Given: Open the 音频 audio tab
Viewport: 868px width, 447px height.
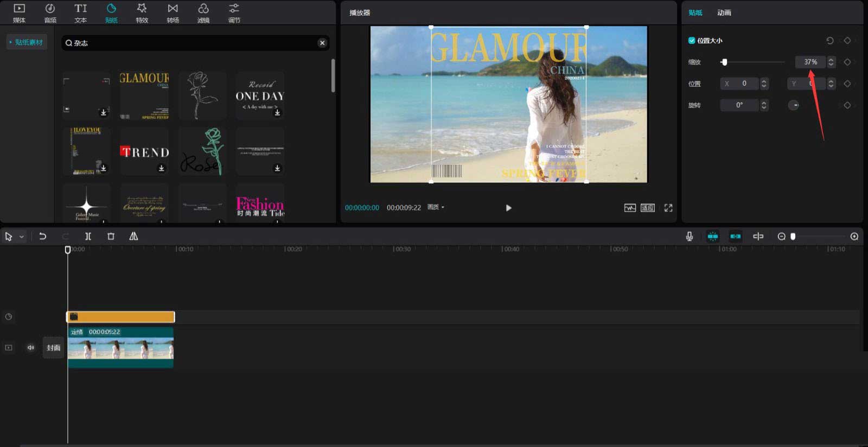Looking at the screenshot, I should (50, 13).
